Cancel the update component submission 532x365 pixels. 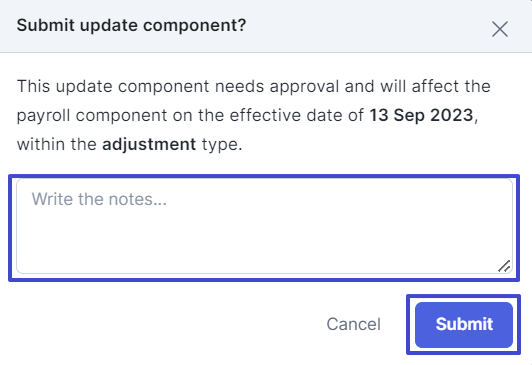coord(354,324)
